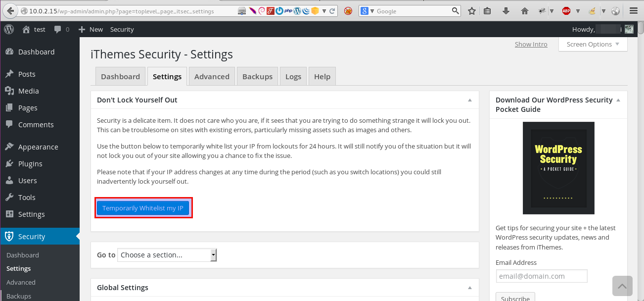Click the Subscribe button

point(515,297)
